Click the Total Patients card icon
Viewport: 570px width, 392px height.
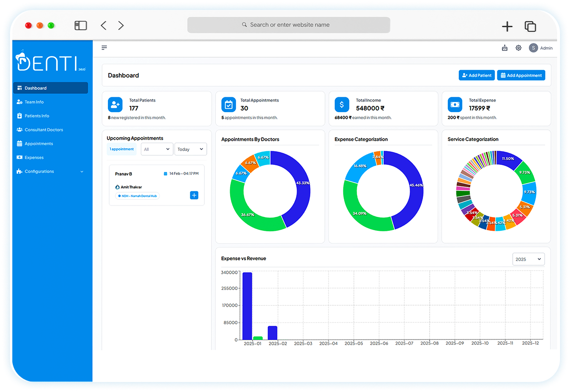click(x=115, y=104)
